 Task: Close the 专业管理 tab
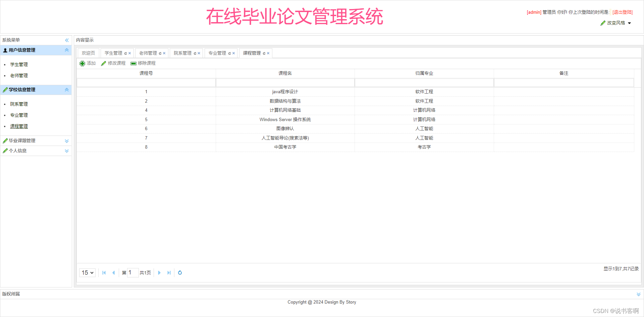pyautogui.click(x=234, y=53)
